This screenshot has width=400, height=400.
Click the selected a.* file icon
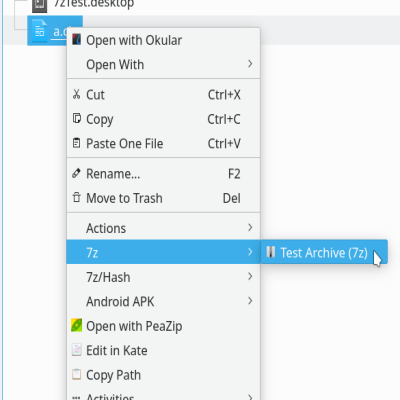(x=39, y=31)
